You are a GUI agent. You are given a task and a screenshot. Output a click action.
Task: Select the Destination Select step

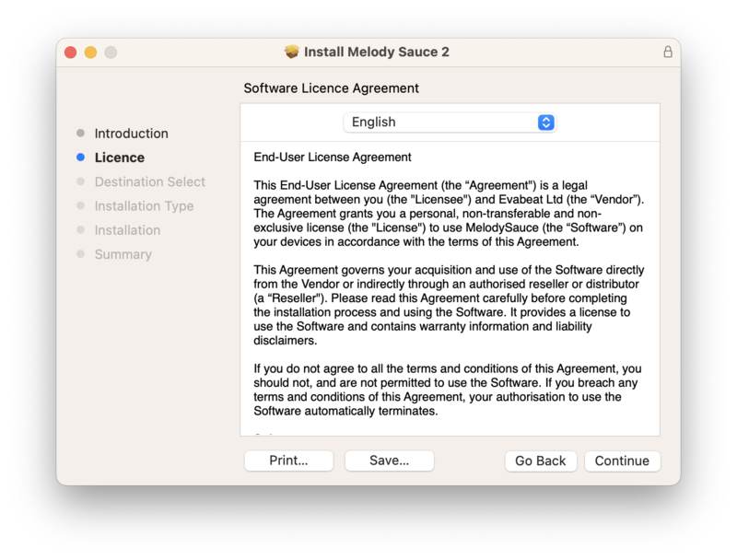150,181
